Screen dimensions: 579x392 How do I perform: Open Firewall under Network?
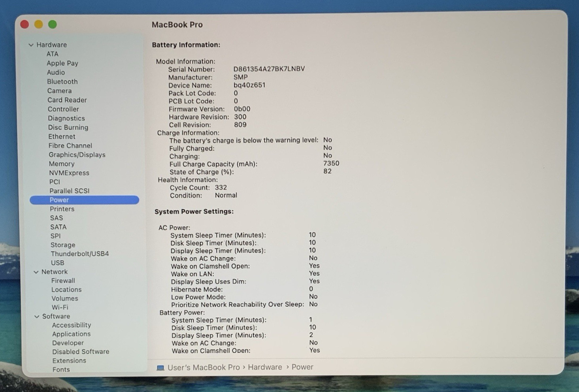(63, 281)
